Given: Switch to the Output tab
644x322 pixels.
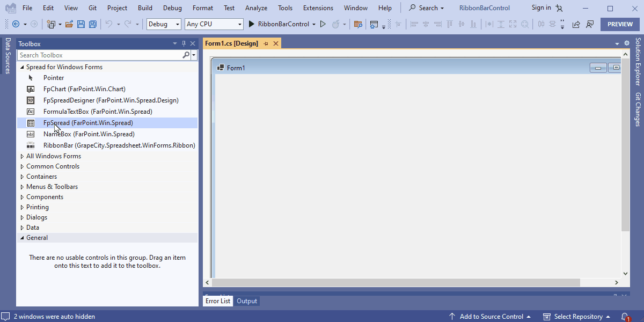Looking at the screenshot, I should pyautogui.click(x=246, y=301).
